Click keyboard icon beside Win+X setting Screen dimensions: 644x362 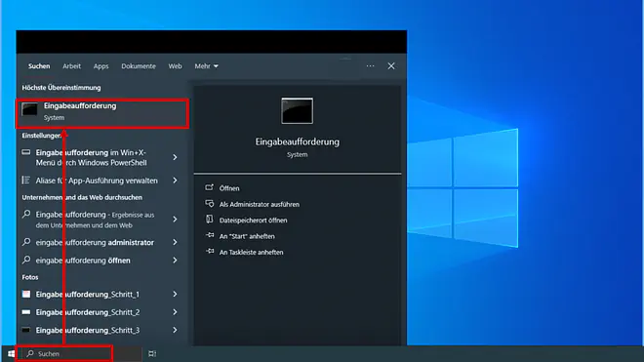coord(26,152)
